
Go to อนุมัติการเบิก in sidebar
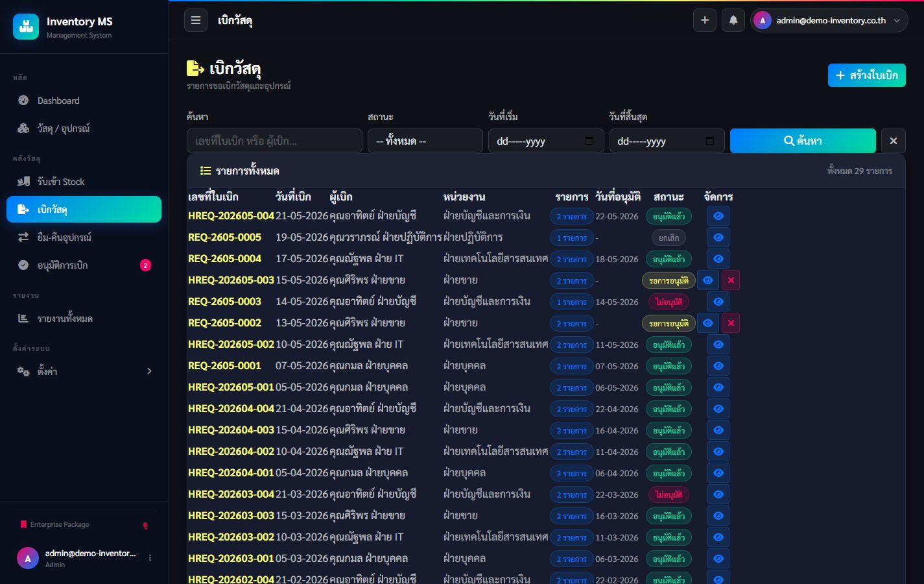(x=84, y=265)
